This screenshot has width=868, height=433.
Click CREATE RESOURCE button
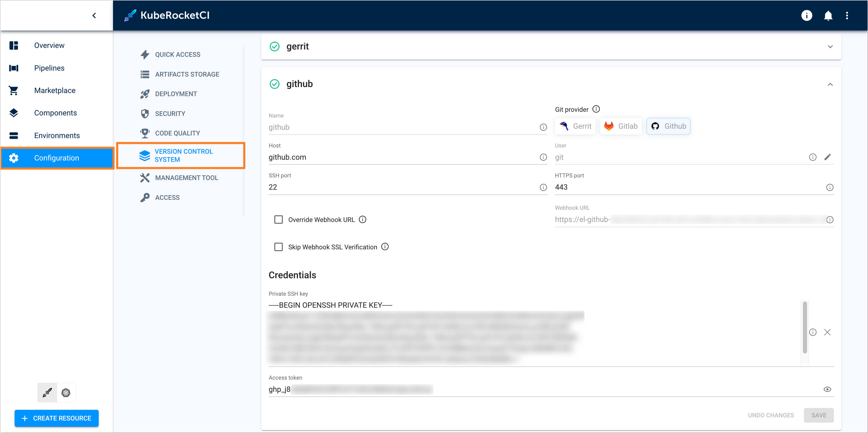coord(57,418)
